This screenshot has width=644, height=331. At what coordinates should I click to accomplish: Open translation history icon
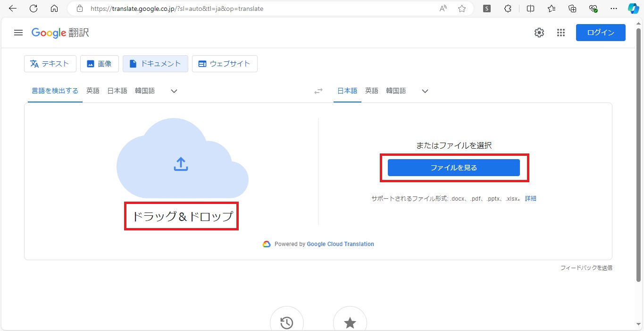[x=287, y=323]
